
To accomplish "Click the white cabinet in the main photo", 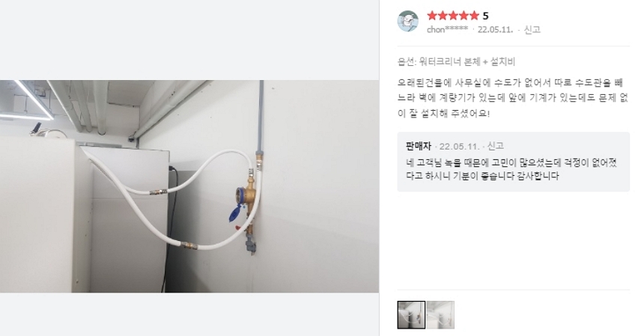I will point(45,216).
